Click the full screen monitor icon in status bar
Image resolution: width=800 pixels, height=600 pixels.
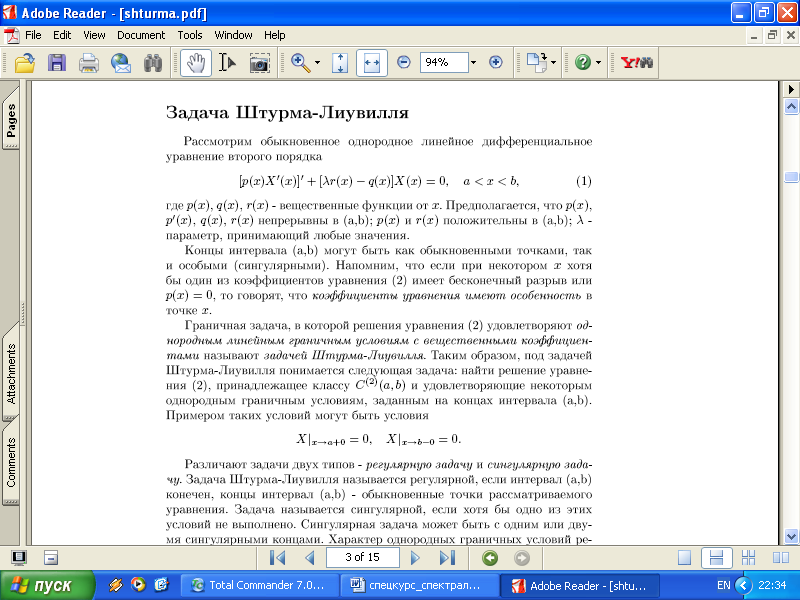19,558
